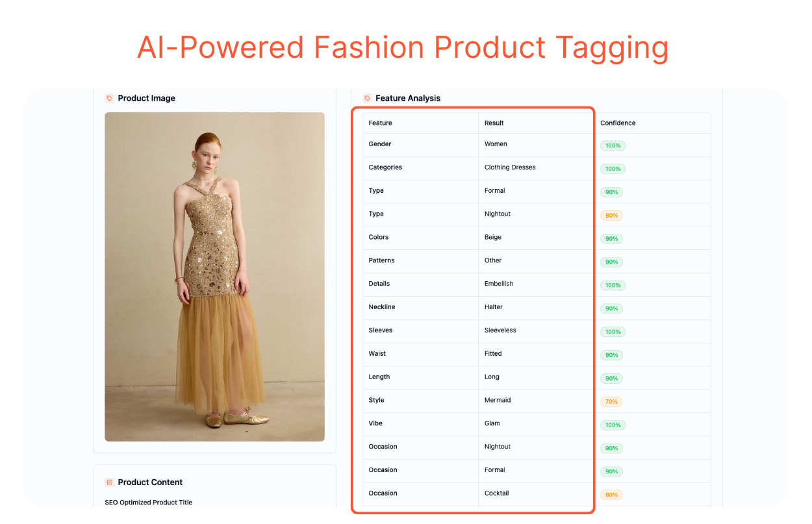
Task: Click the tag icon beside Product Image
Action: pos(109,98)
